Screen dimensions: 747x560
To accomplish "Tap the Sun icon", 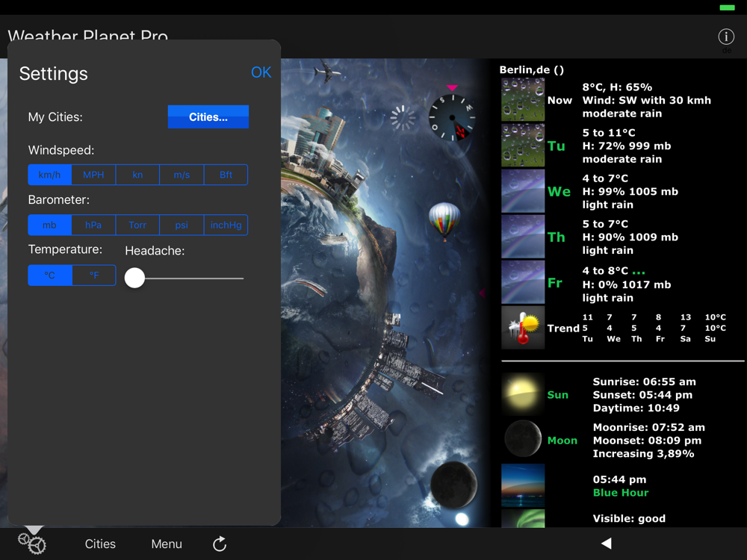I will (x=523, y=394).
